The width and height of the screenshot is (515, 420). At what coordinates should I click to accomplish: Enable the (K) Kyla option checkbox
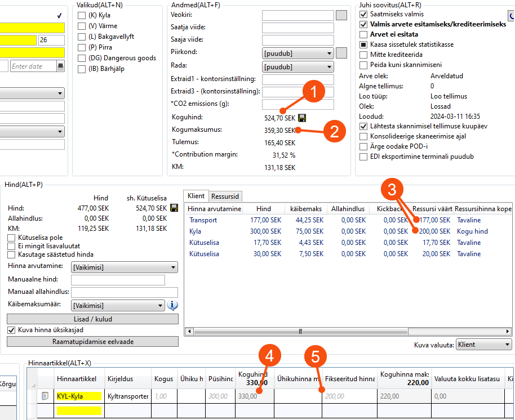(x=82, y=15)
